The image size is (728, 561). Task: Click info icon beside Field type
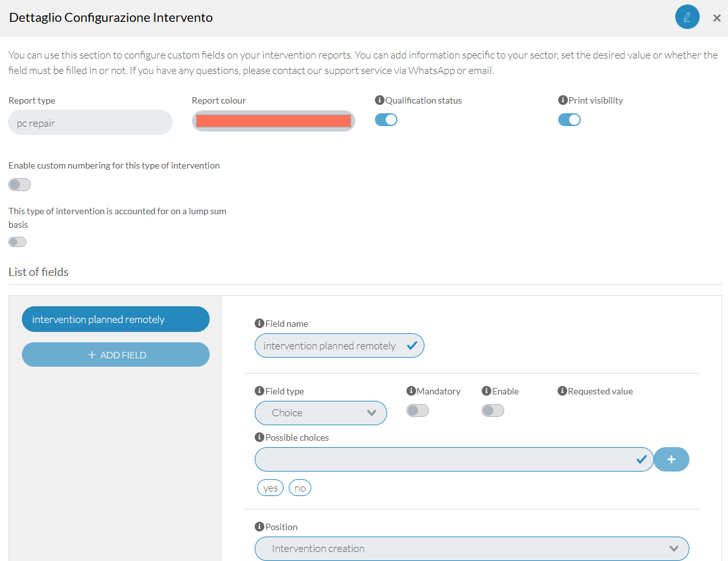point(260,391)
